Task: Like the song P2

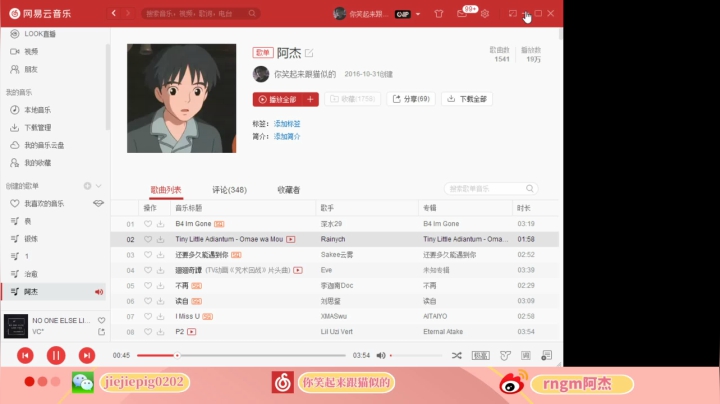Action: (148, 332)
